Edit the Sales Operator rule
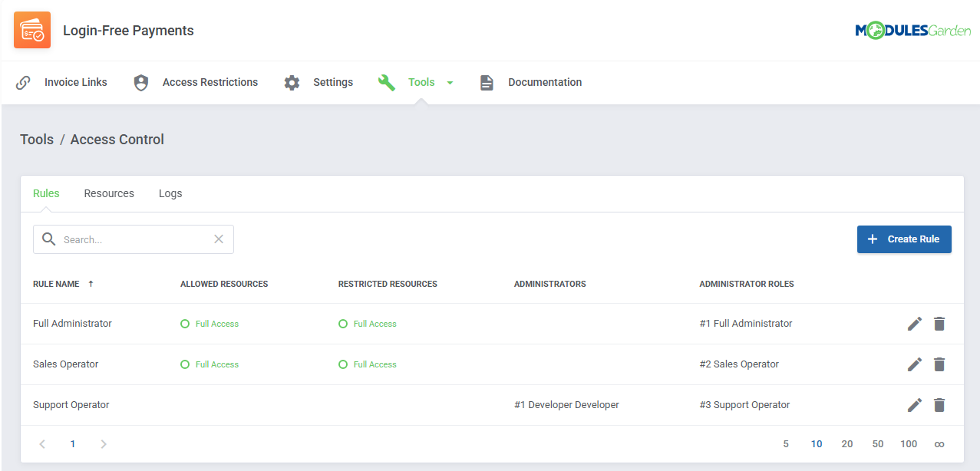The height and width of the screenshot is (471, 980). (915, 364)
